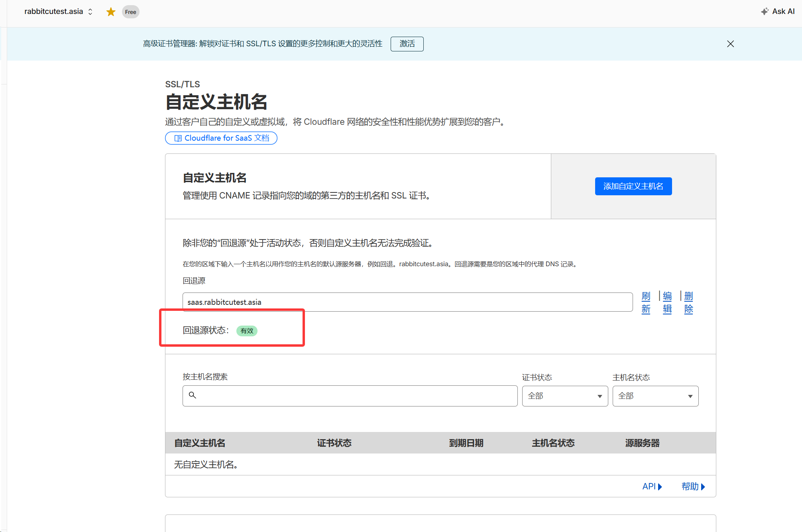The image size is (802, 532).
Task: Dismiss the advanced certificate manager banner
Action: point(730,44)
